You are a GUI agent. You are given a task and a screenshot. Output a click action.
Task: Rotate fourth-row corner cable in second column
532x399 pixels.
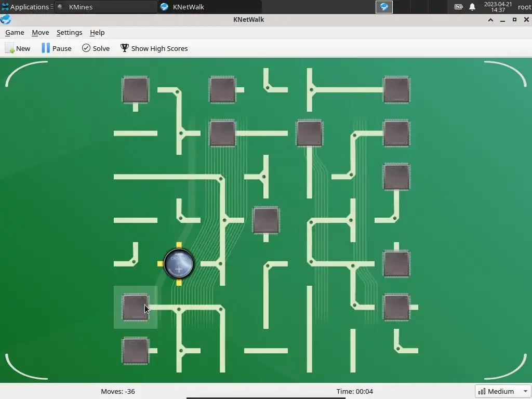[x=179, y=220]
